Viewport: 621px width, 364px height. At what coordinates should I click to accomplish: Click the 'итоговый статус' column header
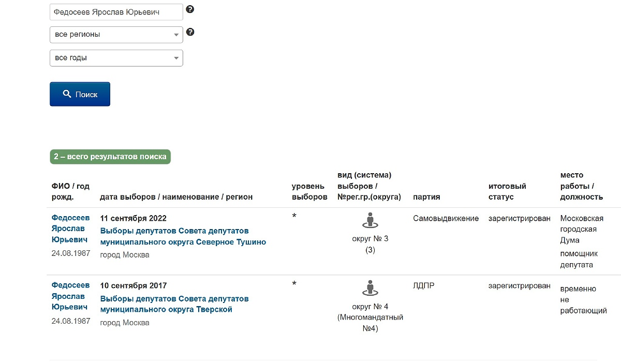pyautogui.click(x=507, y=191)
